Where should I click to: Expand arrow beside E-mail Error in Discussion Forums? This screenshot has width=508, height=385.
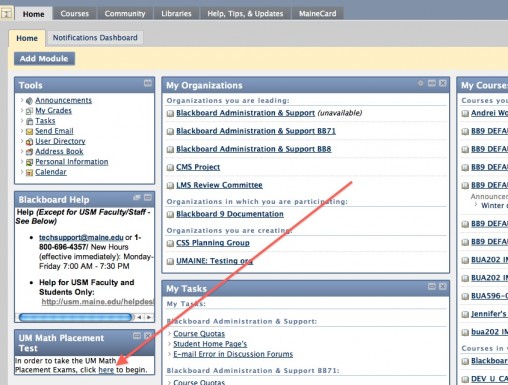pyautogui.click(x=170, y=354)
